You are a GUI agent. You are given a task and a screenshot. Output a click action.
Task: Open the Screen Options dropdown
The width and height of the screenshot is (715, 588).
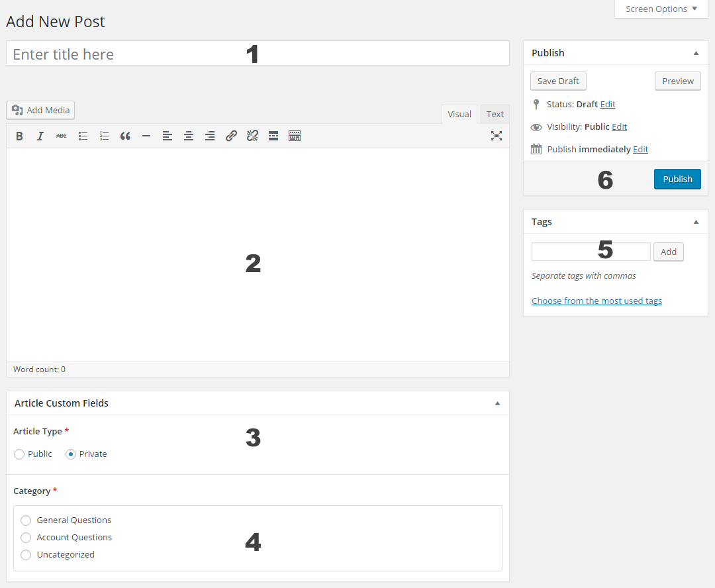click(x=661, y=9)
